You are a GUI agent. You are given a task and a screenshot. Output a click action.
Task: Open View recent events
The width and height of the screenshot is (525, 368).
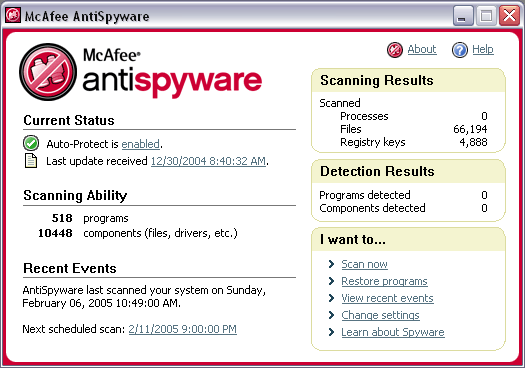(x=387, y=298)
